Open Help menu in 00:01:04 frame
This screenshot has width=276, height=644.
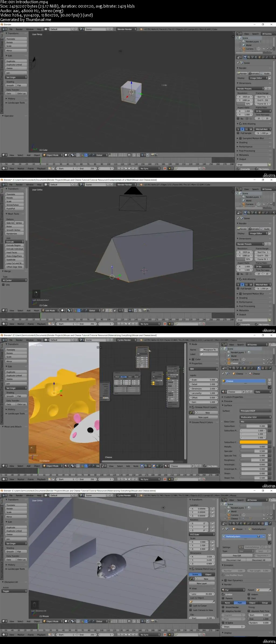39,495
